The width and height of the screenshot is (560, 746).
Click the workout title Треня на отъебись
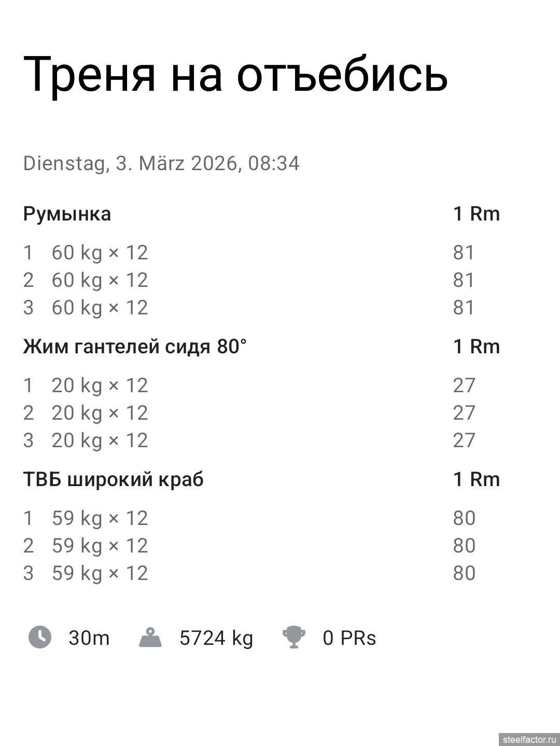(235, 74)
